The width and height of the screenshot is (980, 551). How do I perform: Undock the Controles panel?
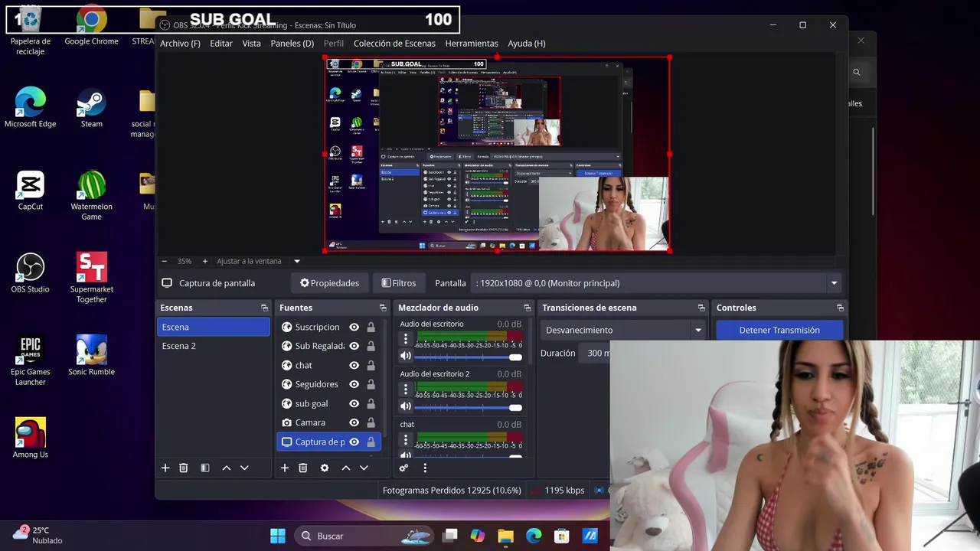pyautogui.click(x=840, y=308)
